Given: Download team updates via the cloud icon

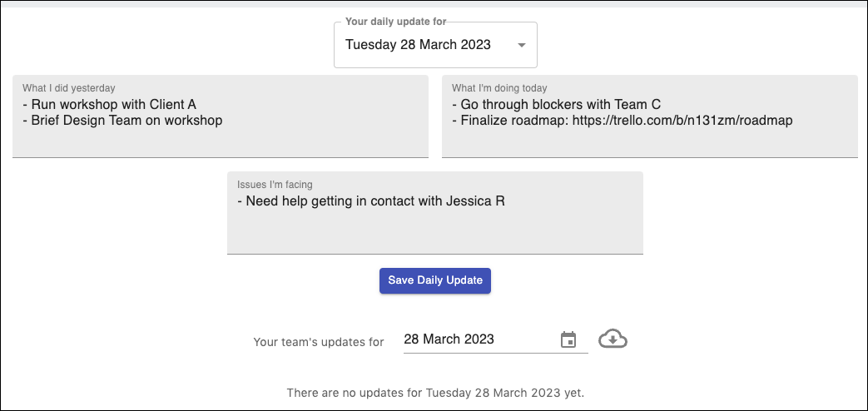Looking at the screenshot, I should pos(613,339).
